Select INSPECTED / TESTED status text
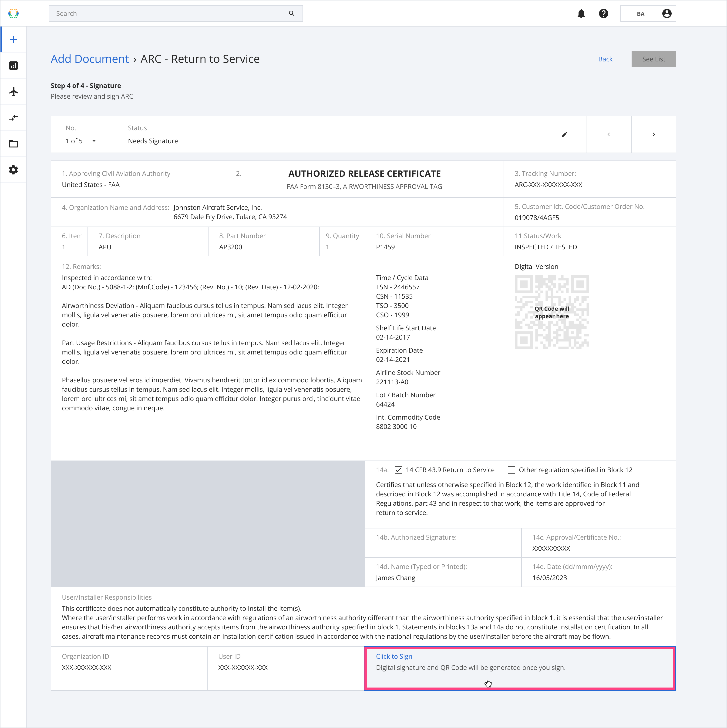 pos(546,247)
